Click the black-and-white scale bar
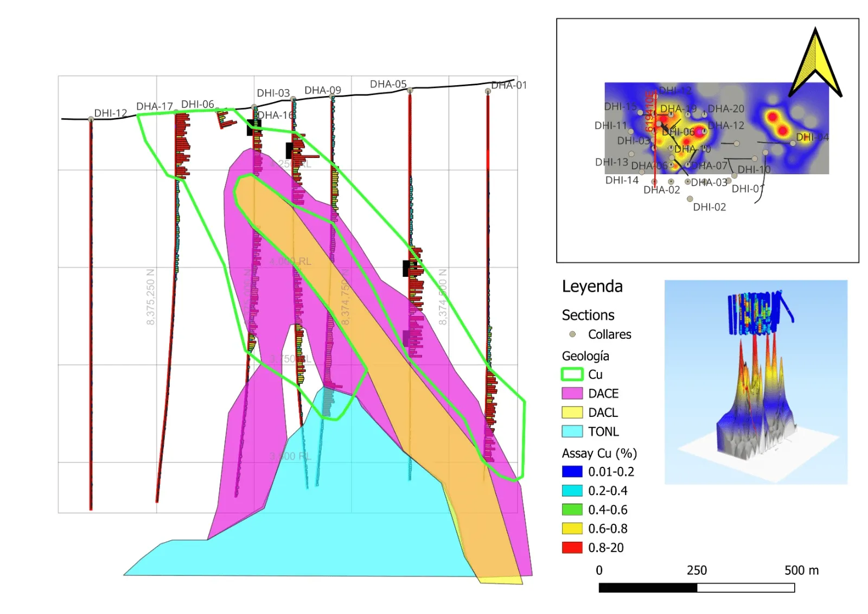This screenshot has width=868, height=614. pos(697,587)
